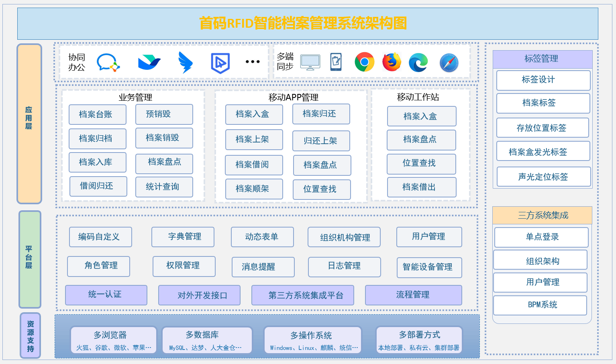This screenshot has height=364, width=616.
Task: Click the WeCom chat bubble icon
Action: (108, 63)
